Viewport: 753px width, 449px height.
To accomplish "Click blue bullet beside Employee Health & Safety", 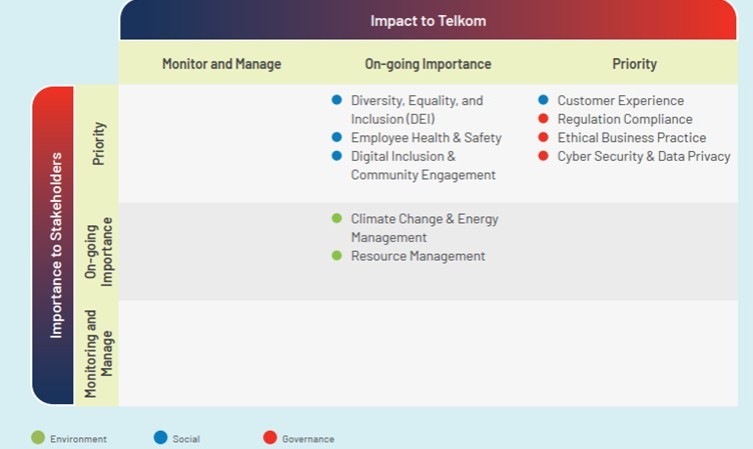I will (337, 137).
